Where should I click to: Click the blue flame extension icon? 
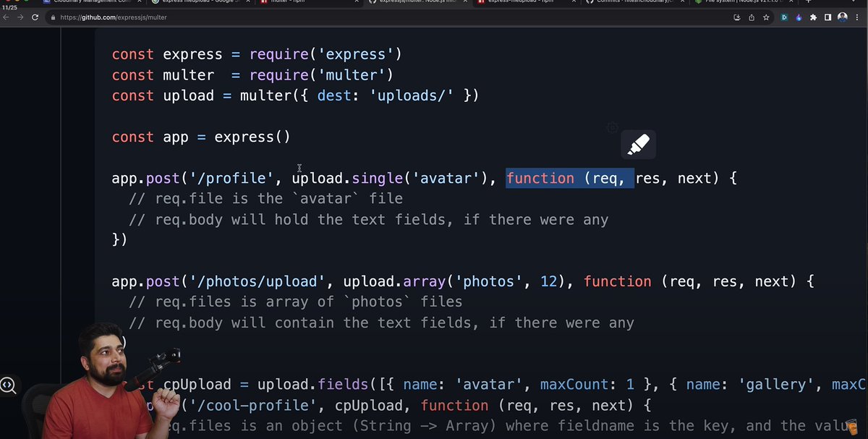(x=799, y=17)
